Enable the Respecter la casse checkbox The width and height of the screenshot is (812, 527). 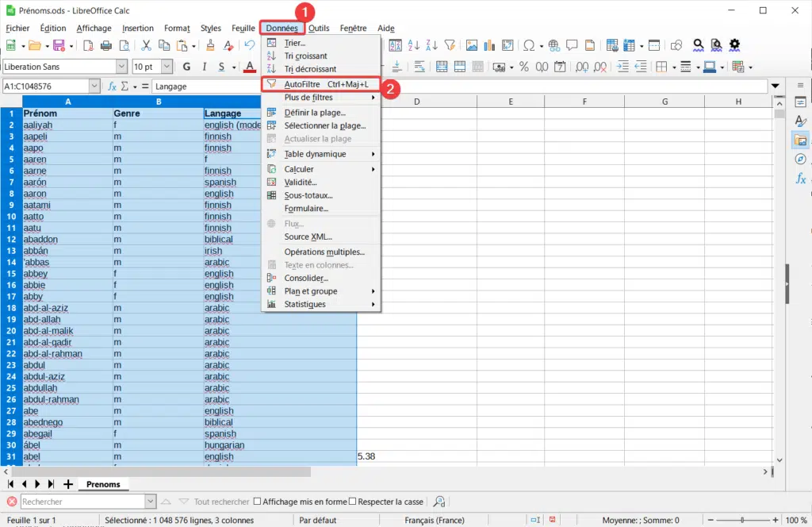pyautogui.click(x=354, y=502)
